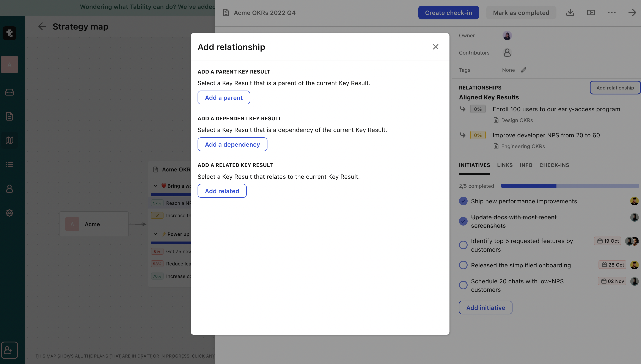Check Schedule 20 chats with low-NPS customers
The image size is (641, 364).
tap(463, 285)
